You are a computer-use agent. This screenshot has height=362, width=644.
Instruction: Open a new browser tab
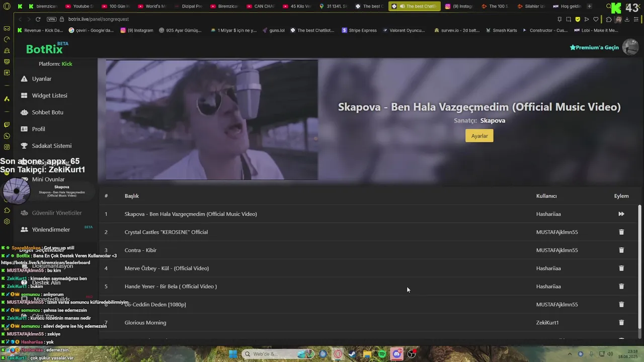coord(589,6)
